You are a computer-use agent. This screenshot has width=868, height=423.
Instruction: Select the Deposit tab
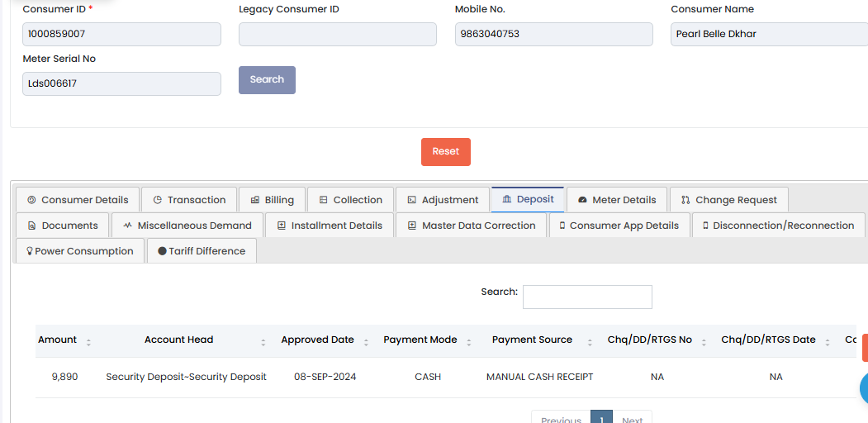(528, 199)
